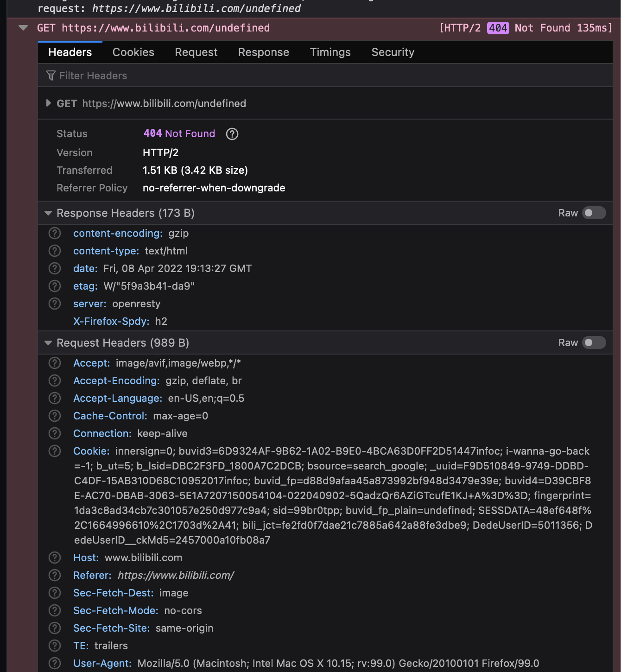Click inside the Filter Headers input field
This screenshot has height=672, width=621.
click(139, 76)
